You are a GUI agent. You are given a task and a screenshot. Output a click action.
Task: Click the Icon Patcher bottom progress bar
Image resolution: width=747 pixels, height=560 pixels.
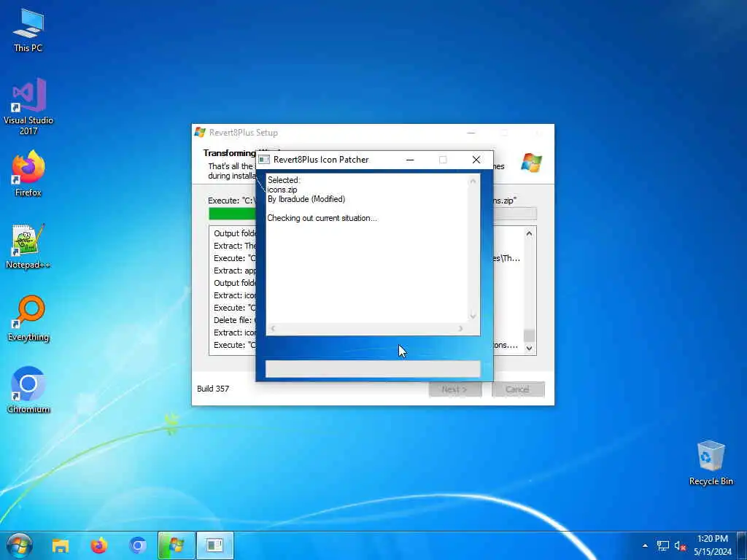tap(373, 369)
